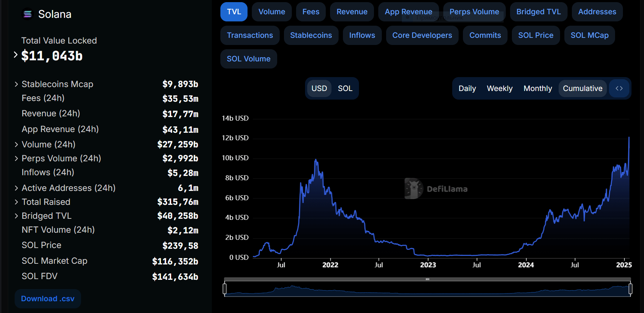Enable the SOL Price metric

pyautogui.click(x=536, y=35)
